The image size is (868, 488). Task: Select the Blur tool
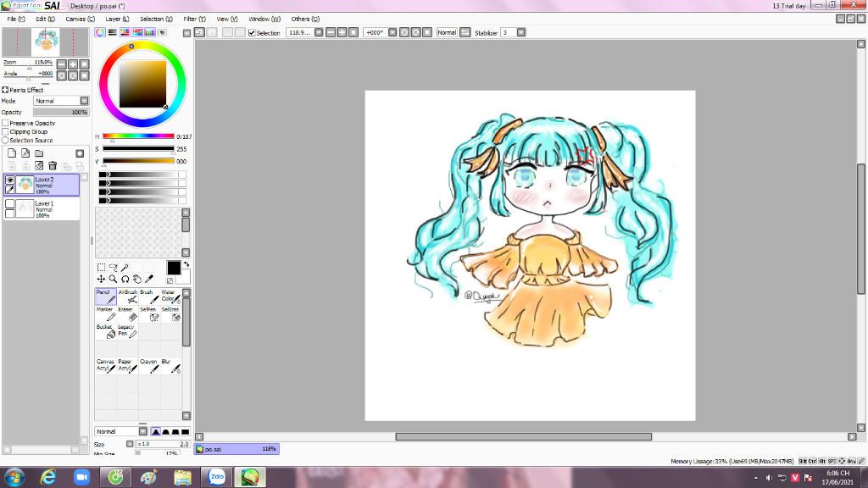170,366
